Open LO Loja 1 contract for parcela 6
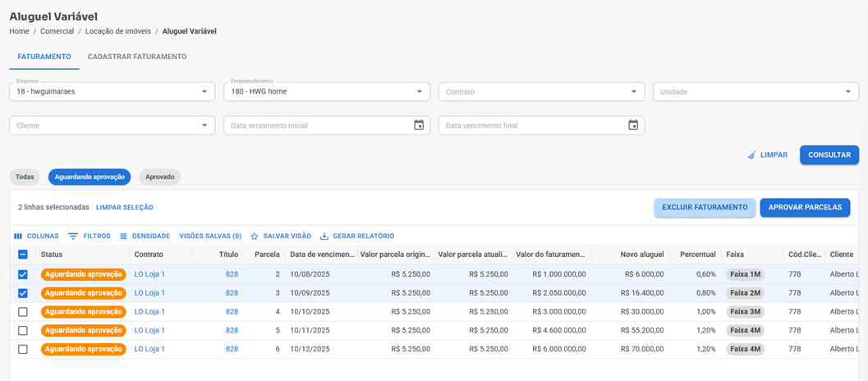The image size is (868, 381). (149, 350)
